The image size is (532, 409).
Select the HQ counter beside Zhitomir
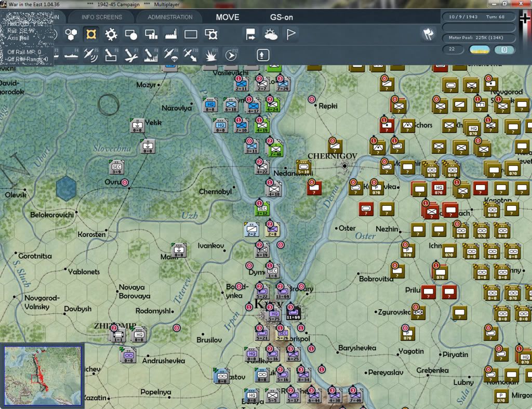(x=139, y=335)
